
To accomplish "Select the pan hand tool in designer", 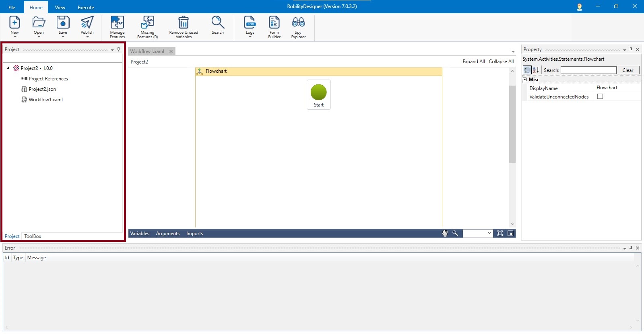I will (445, 234).
